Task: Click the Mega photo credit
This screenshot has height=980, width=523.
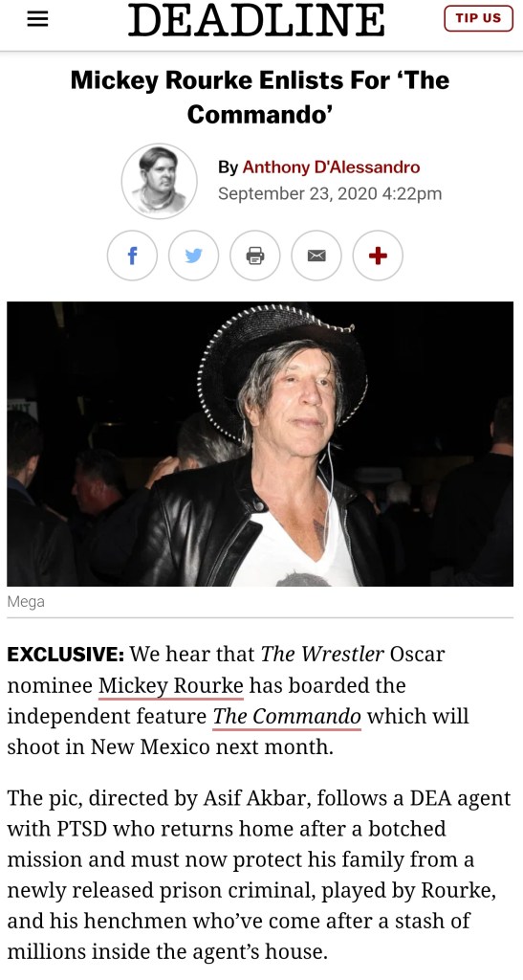Action: tap(26, 602)
